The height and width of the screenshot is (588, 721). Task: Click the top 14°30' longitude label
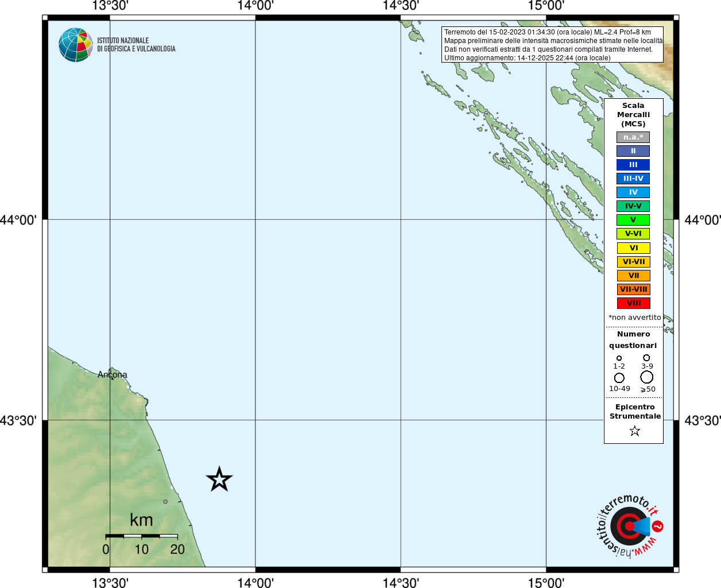click(x=401, y=6)
